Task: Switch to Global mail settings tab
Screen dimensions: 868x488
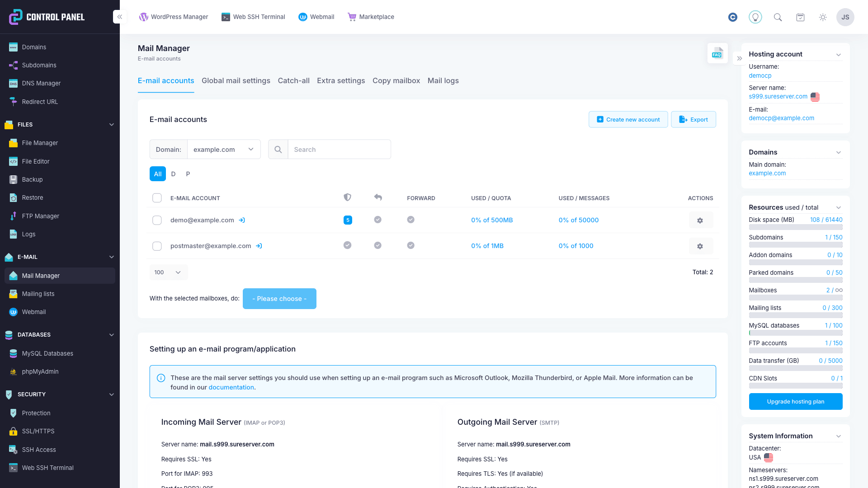Action: coord(236,81)
